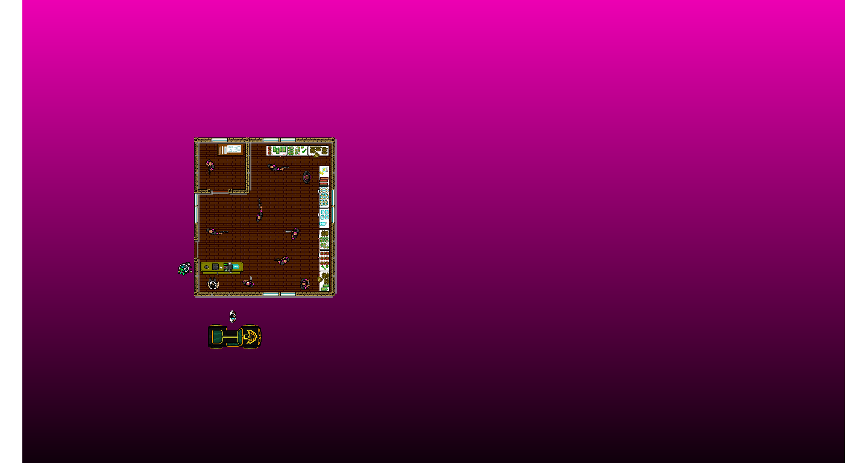Click the green character outside the left wall

pos(184,269)
